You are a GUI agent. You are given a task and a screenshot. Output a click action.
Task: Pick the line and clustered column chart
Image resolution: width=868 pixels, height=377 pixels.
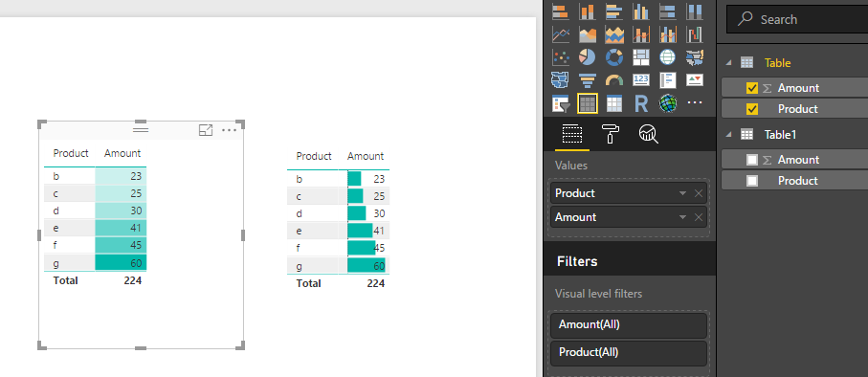point(668,34)
